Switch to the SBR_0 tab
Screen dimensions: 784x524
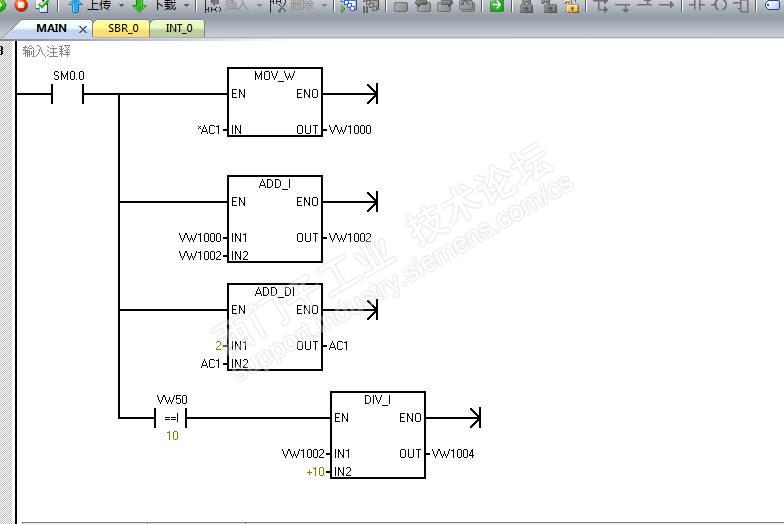123,28
